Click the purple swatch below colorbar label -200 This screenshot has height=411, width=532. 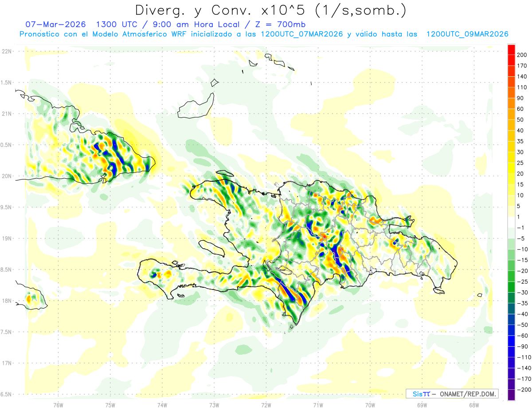(x=511, y=395)
